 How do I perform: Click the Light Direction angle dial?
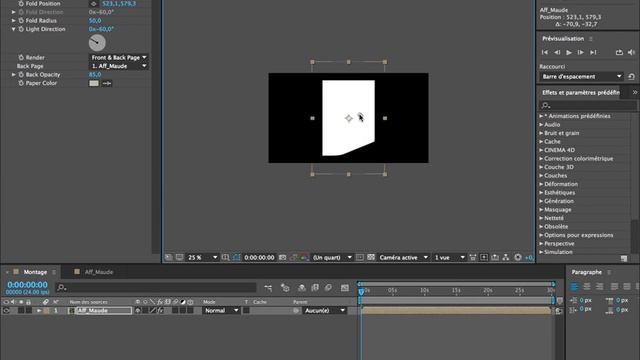[x=97, y=42]
